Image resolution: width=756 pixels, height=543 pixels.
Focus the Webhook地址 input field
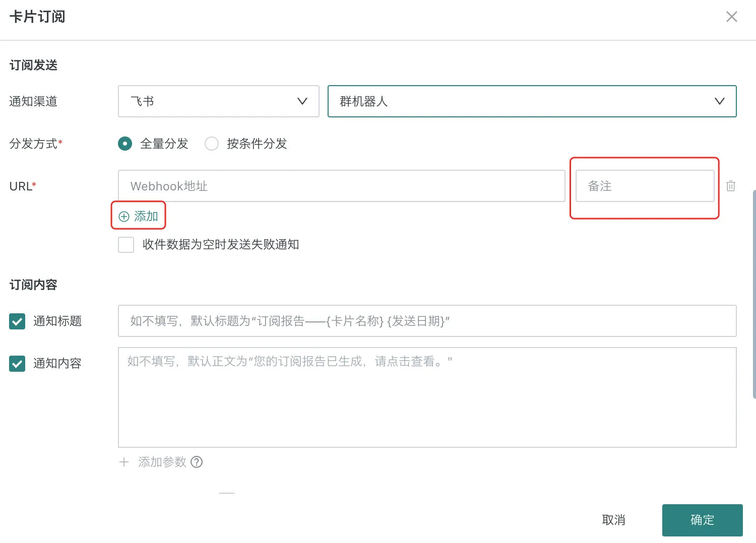tap(341, 186)
